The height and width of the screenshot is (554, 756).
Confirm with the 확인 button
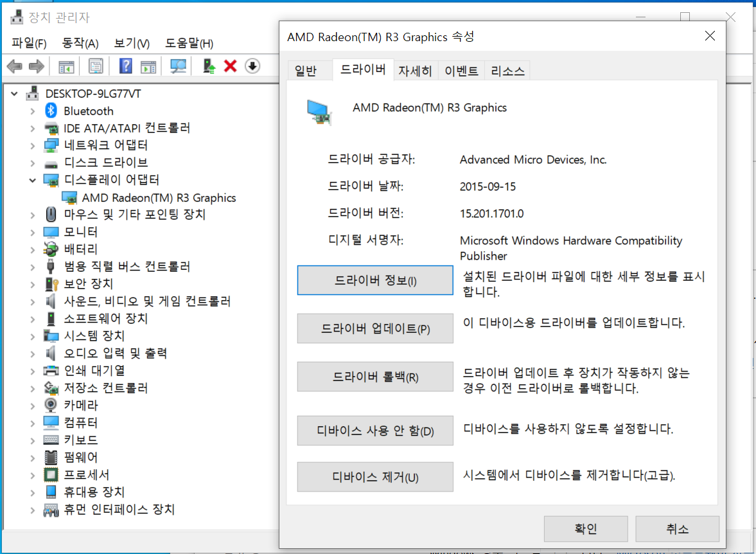tap(586, 529)
